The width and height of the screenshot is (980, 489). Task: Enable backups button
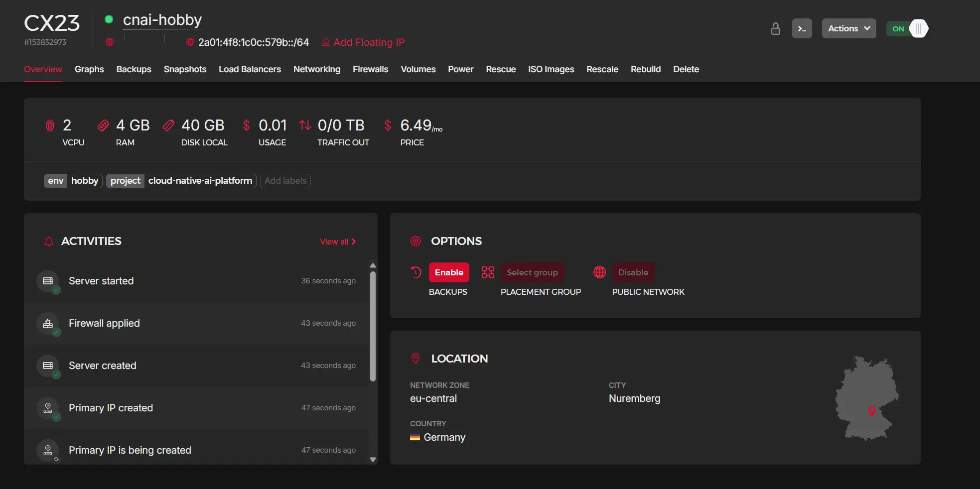pyautogui.click(x=449, y=272)
